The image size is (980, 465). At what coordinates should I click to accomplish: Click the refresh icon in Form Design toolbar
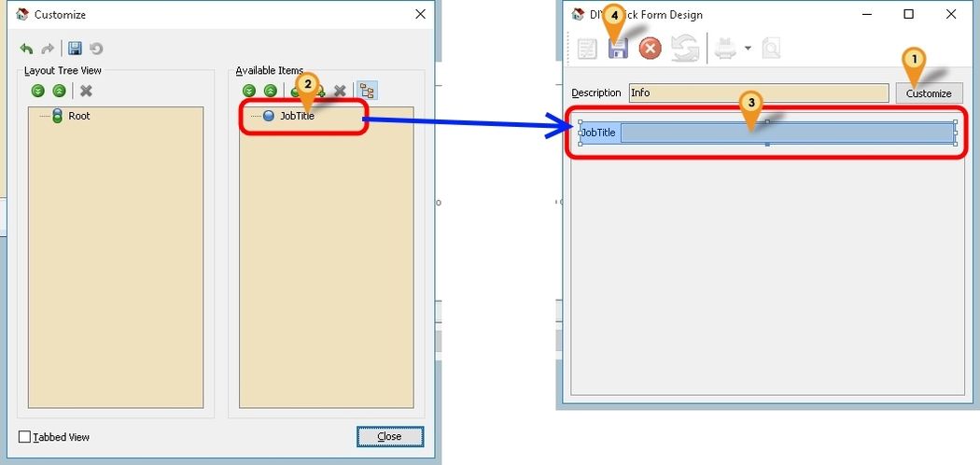click(684, 49)
